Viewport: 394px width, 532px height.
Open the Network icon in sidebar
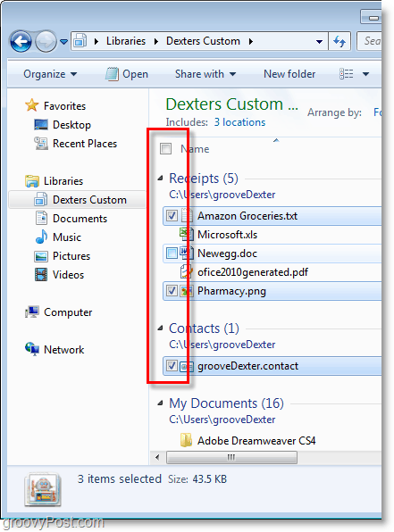point(32,349)
